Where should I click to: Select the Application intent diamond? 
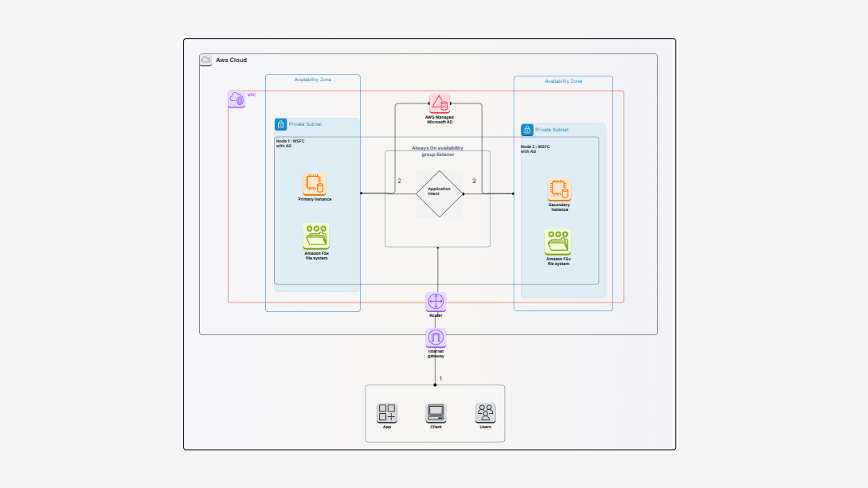439,193
